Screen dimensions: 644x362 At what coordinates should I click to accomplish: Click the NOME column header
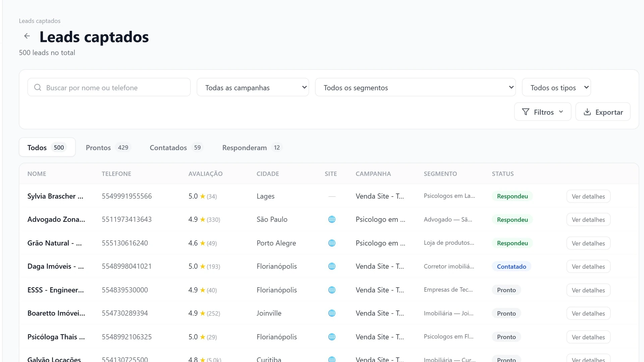(x=37, y=174)
